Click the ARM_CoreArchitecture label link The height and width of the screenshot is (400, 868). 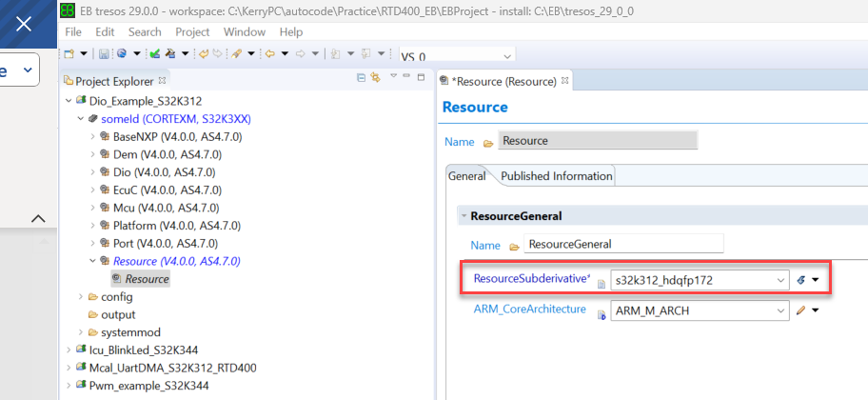click(529, 310)
